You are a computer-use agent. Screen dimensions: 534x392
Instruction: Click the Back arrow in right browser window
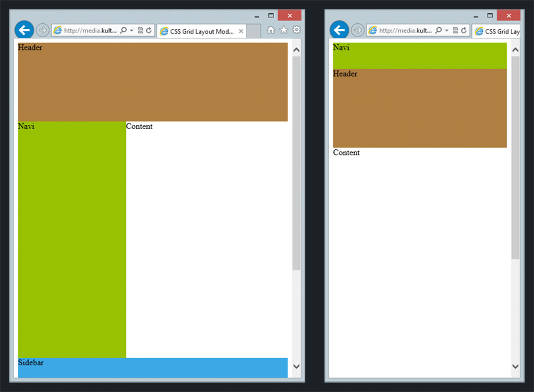(x=339, y=30)
